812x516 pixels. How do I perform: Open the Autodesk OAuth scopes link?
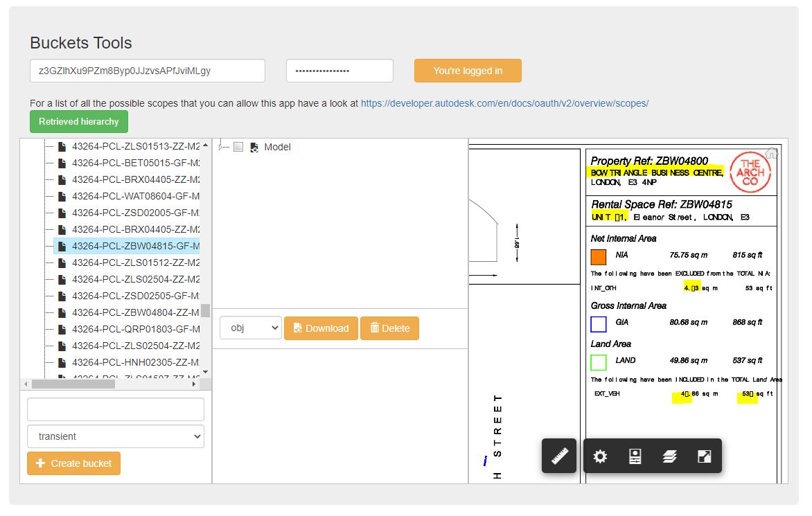504,103
